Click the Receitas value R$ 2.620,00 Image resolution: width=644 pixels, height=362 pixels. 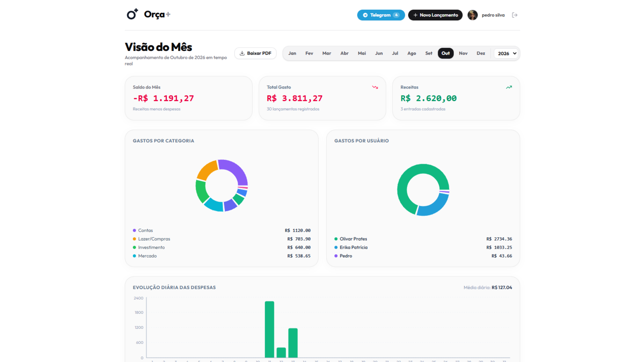(428, 98)
